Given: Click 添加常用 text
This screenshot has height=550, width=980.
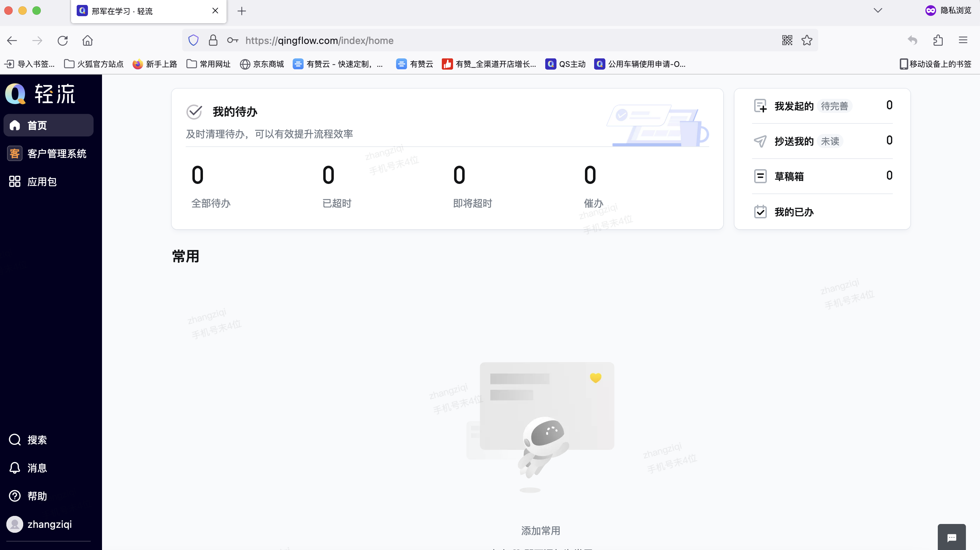Looking at the screenshot, I should pyautogui.click(x=541, y=531).
